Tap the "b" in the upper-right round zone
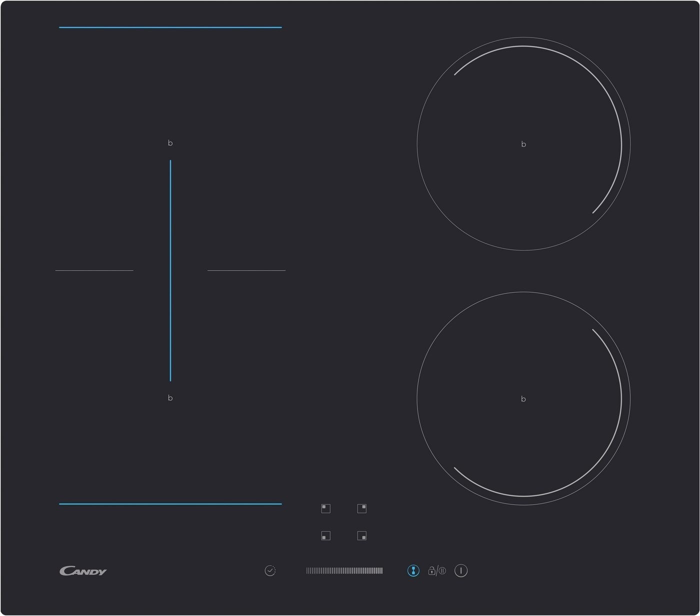This screenshot has height=616, width=700. click(x=523, y=144)
